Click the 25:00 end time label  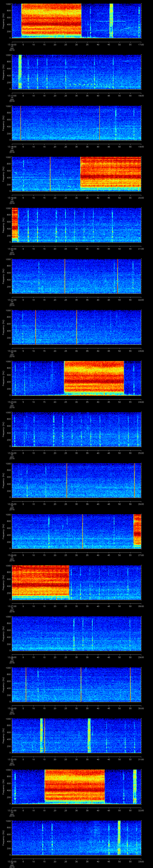pyautogui.click(x=141, y=453)
